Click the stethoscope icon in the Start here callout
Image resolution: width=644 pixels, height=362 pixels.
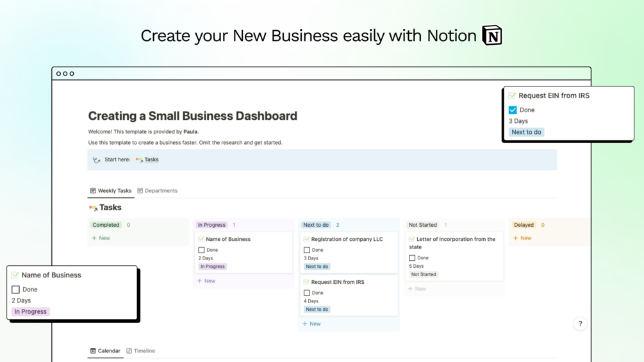point(97,160)
